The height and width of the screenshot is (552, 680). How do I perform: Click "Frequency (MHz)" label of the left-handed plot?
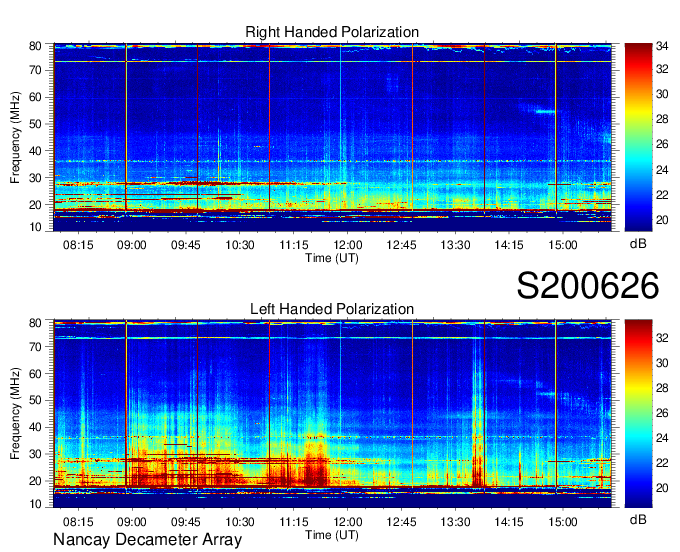point(15,414)
